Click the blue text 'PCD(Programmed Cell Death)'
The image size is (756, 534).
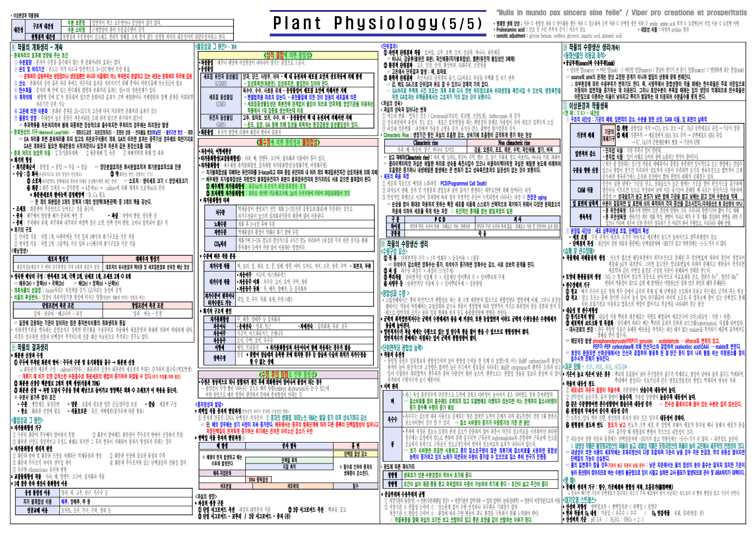tap(464, 183)
